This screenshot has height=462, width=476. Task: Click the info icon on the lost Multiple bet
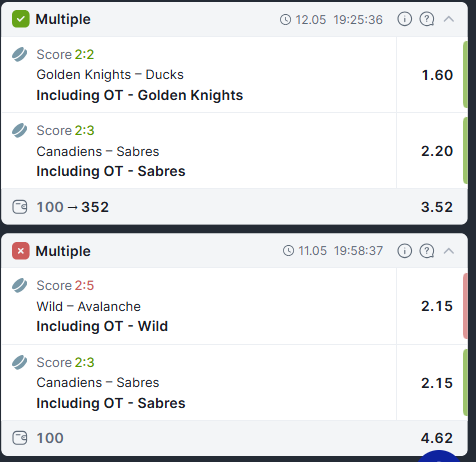405,251
